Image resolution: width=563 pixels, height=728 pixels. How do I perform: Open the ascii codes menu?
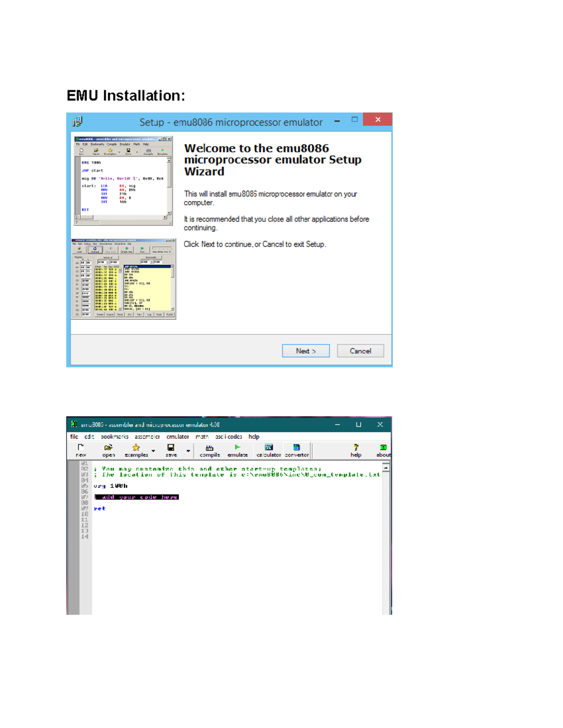click(x=229, y=436)
